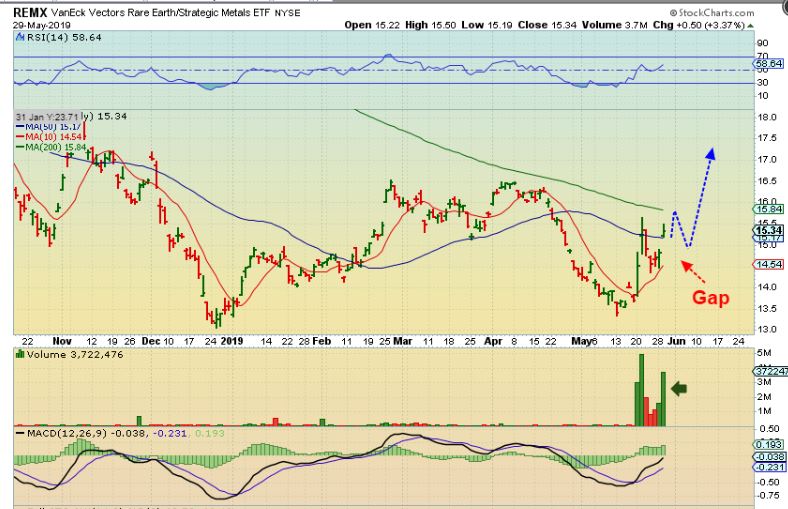Click the 31 Jan Y:23.71 crosshair tooltip
The width and height of the screenshot is (788, 509).
click(47, 117)
